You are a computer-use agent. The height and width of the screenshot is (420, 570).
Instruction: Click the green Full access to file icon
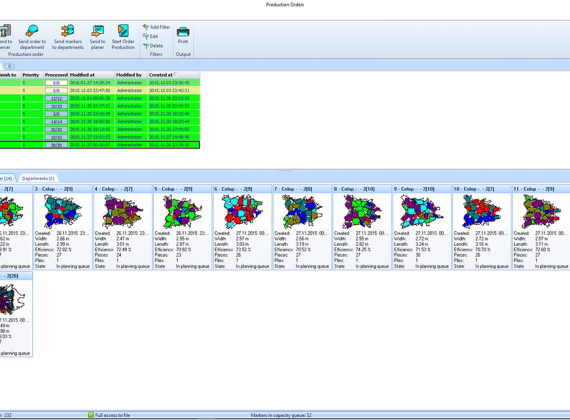point(91,415)
